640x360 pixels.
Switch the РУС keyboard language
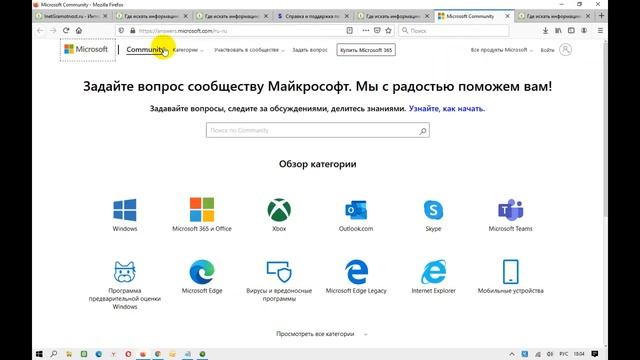pyautogui.click(x=564, y=354)
